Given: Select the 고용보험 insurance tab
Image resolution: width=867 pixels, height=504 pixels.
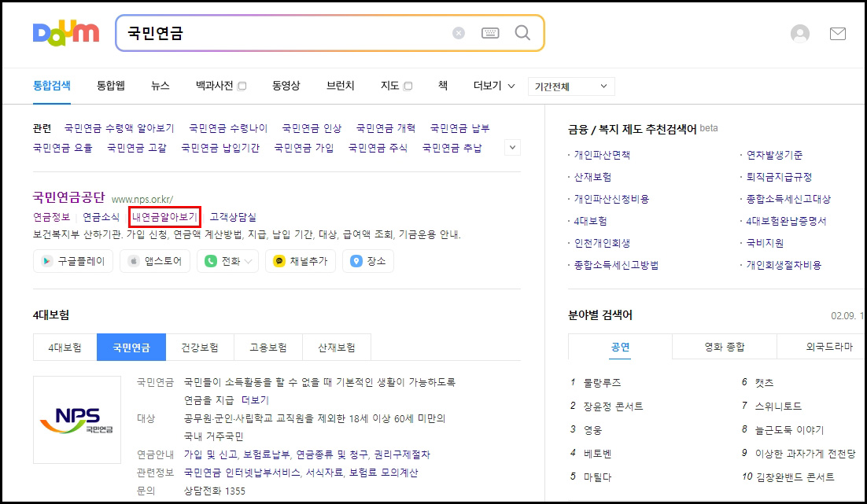Looking at the screenshot, I should click(268, 348).
